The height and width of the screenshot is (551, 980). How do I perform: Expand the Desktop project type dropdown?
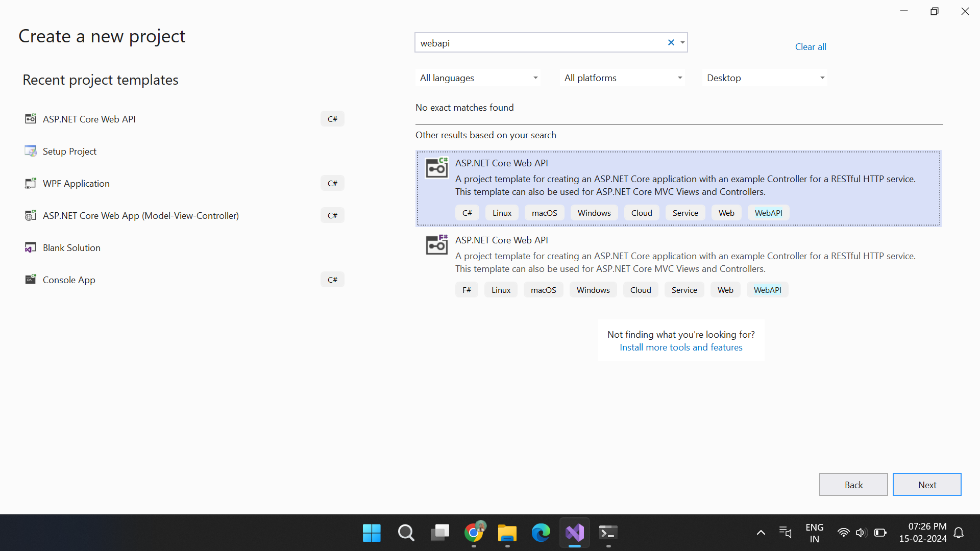765,78
